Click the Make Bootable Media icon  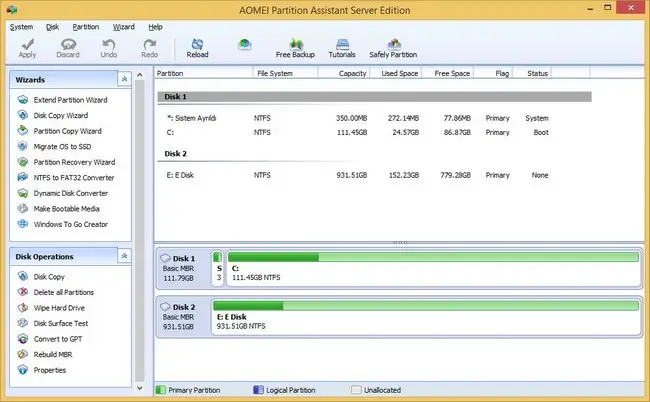[x=23, y=208]
